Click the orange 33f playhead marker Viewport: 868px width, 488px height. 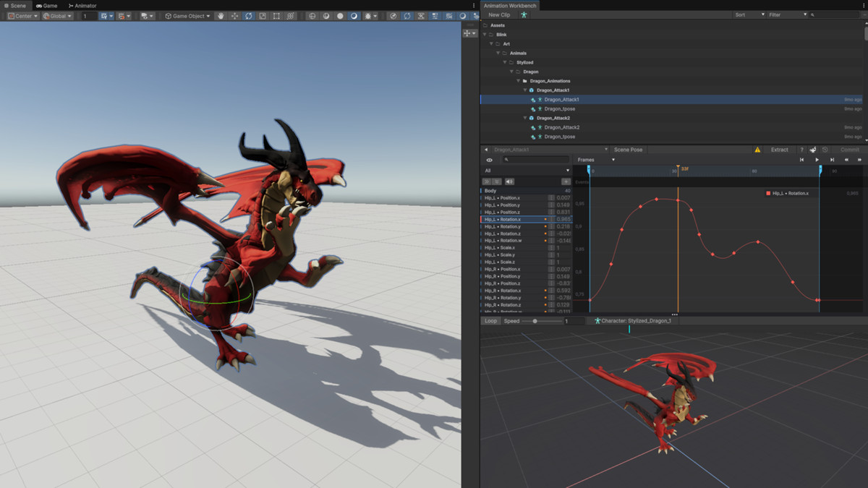(678, 169)
